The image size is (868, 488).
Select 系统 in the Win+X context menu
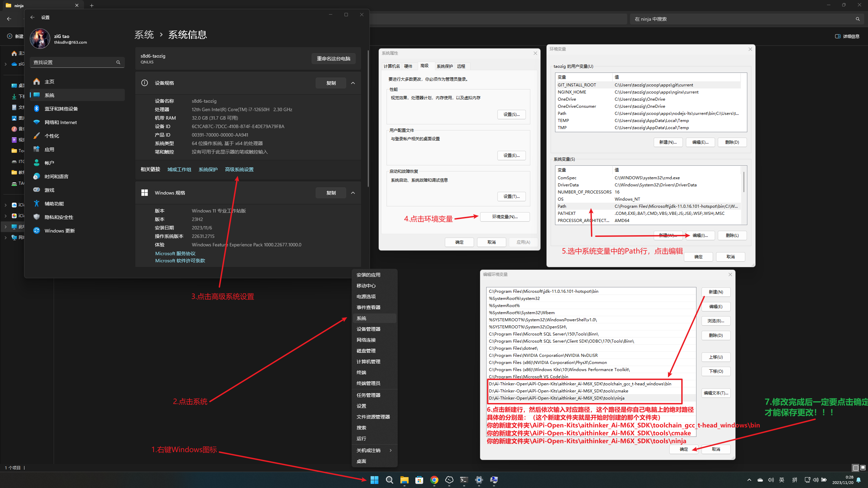tap(374, 318)
